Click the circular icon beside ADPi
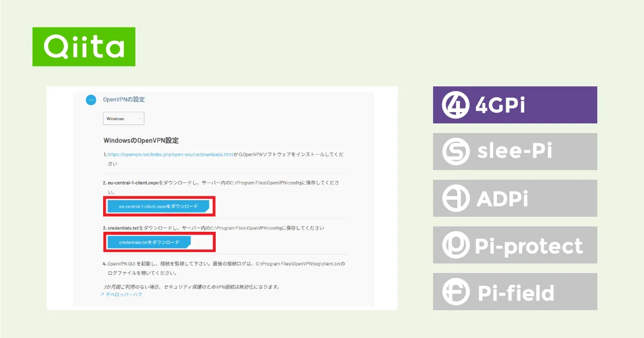The image size is (644, 338). click(456, 199)
